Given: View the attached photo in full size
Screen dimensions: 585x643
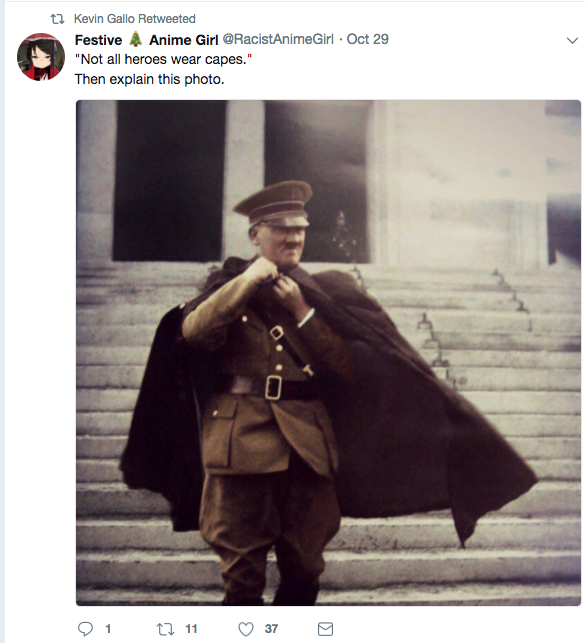Looking at the screenshot, I should pyautogui.click(x=328, y=353).
